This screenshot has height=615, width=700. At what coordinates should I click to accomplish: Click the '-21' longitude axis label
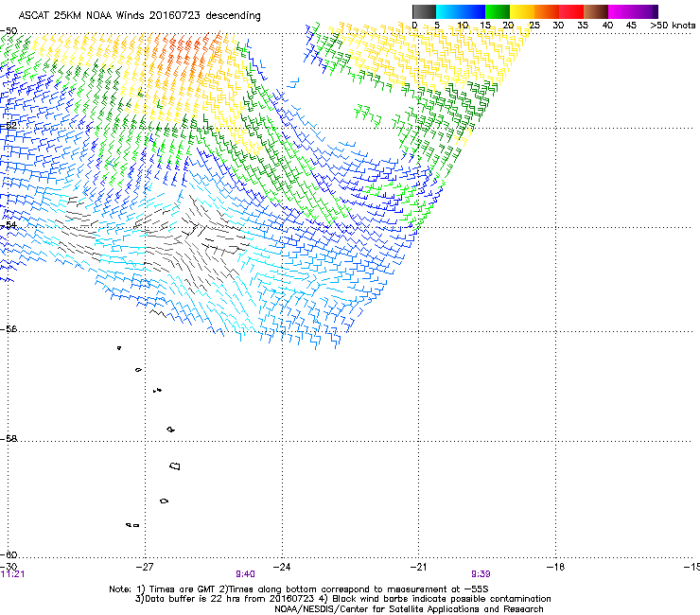point(418,567)
